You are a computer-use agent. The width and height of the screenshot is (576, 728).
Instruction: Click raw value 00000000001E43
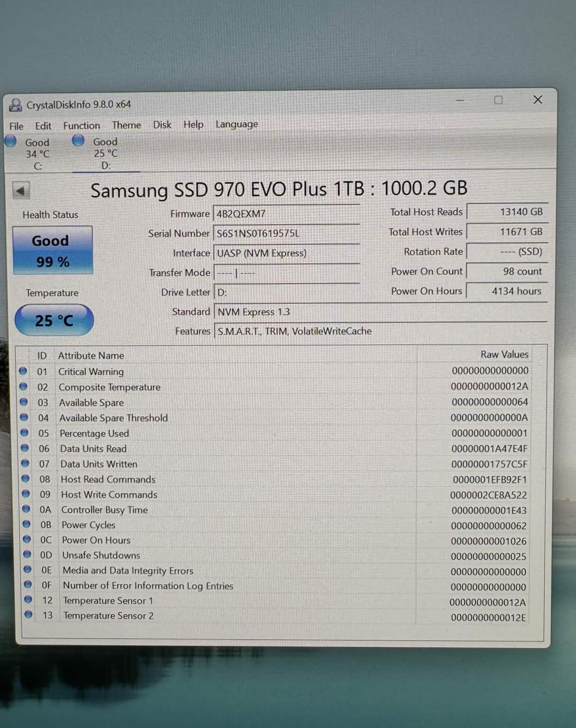(x=489, y=510)
